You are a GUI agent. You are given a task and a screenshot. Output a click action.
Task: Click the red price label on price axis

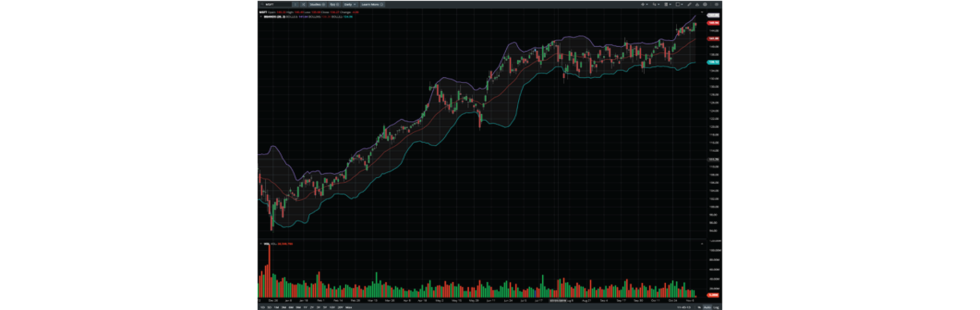pos(713,23)
